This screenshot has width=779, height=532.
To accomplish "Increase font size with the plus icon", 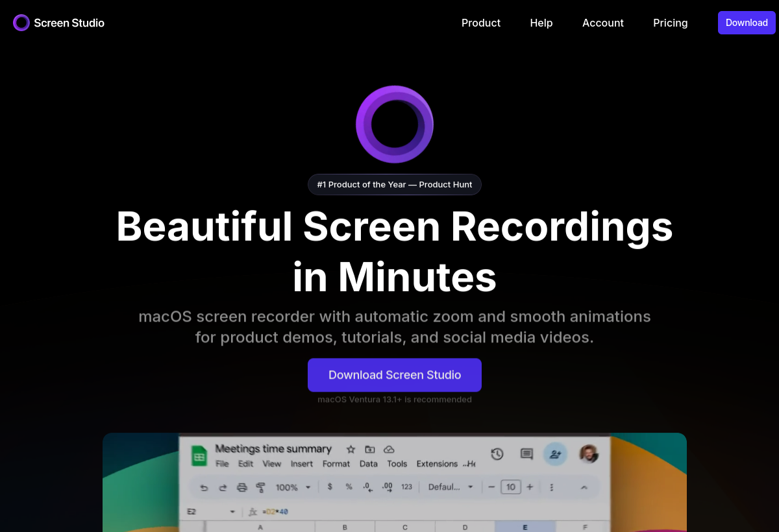I will pos(530,487).
